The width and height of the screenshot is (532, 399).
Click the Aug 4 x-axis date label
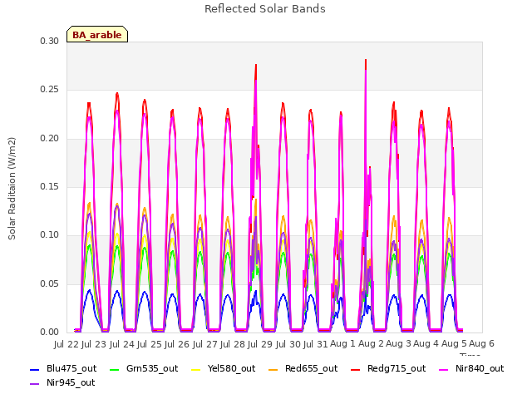426,344
